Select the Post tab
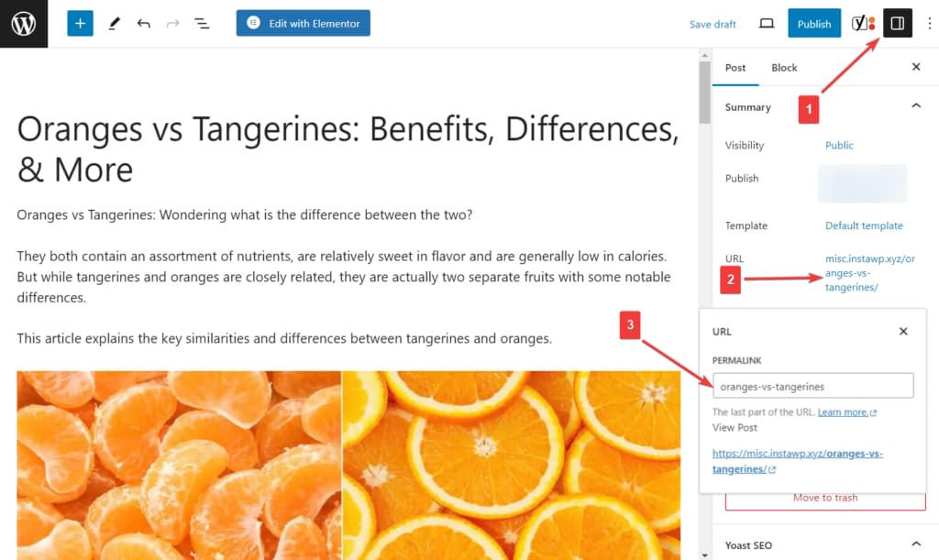Viewport: 939px width, 560px height. point(735,67)
